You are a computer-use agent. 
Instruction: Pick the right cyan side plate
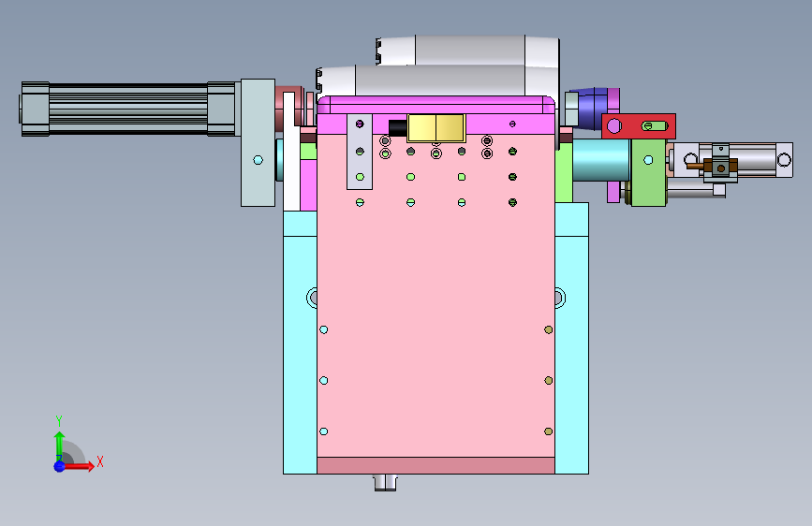pyautogui.click(x=571, y=338)
